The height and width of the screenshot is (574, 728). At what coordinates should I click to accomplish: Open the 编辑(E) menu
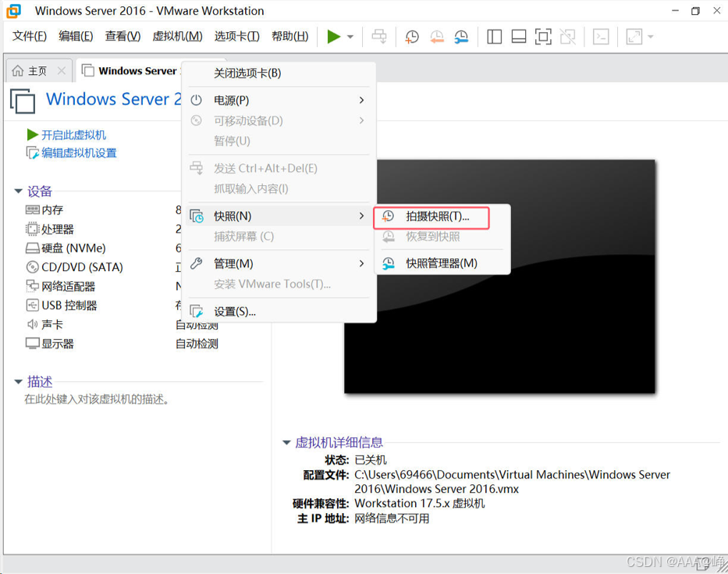(76, 36)
